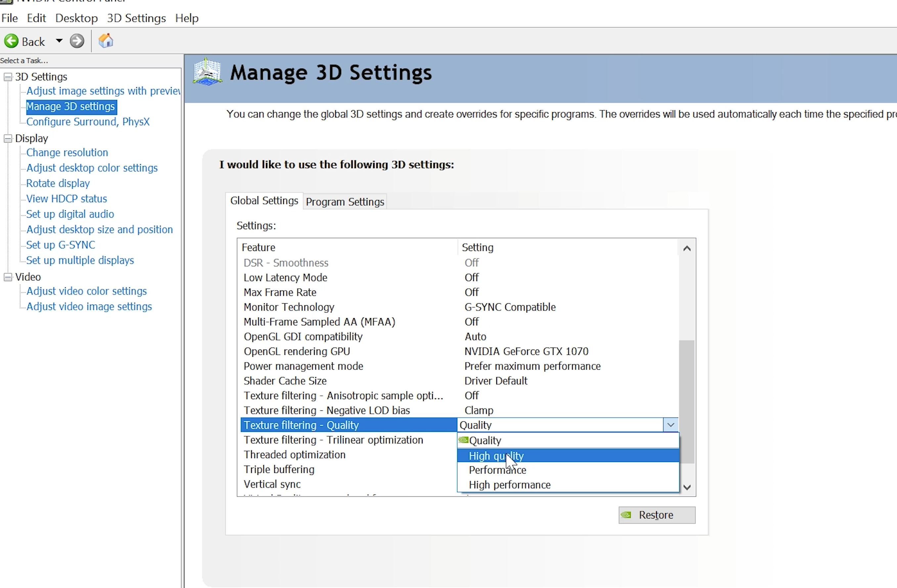Select the Low Latency Mode row
Viewport: 897px width, 588px height.
459,277
